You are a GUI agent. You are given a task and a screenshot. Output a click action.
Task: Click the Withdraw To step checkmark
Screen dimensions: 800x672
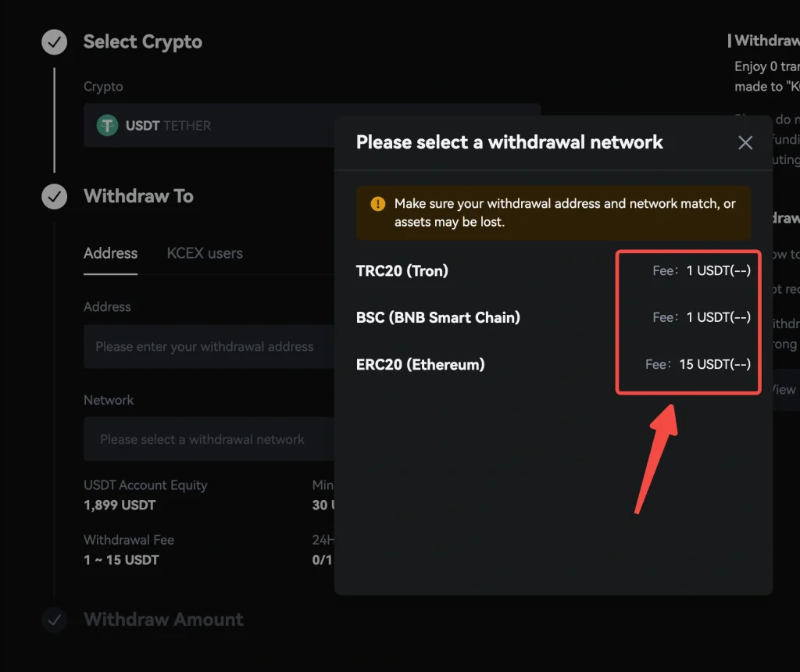point(54,196)
